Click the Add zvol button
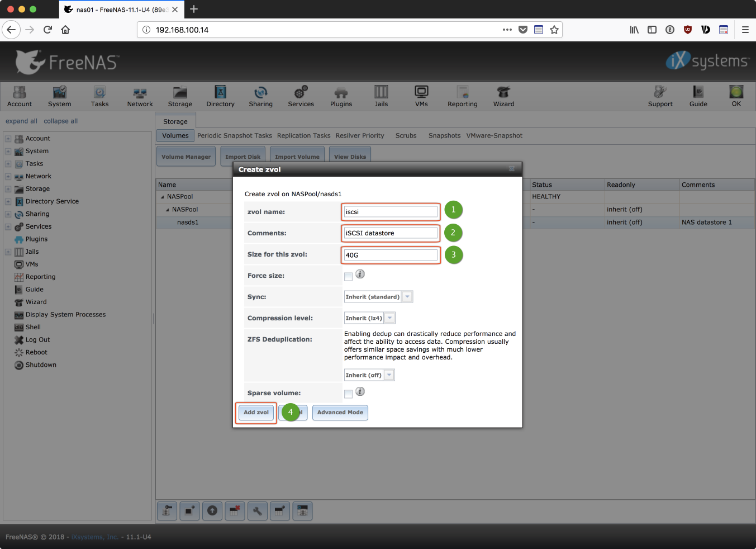Image resolution: width=756 pixels, height=549 pixels. pos(256,413)
